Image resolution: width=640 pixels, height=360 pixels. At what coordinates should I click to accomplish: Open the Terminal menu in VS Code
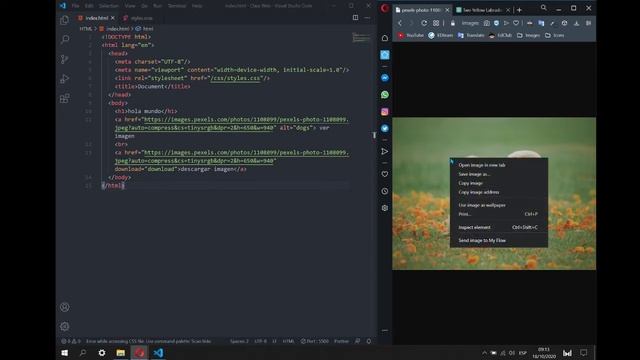click(177, 6)
